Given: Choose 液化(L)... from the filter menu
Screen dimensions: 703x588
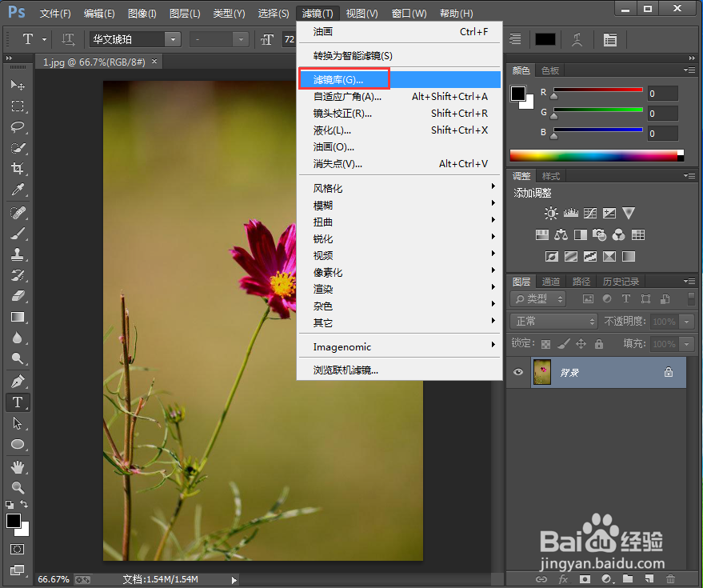Looking at the screenshot, I should click(x=399, y=130).
